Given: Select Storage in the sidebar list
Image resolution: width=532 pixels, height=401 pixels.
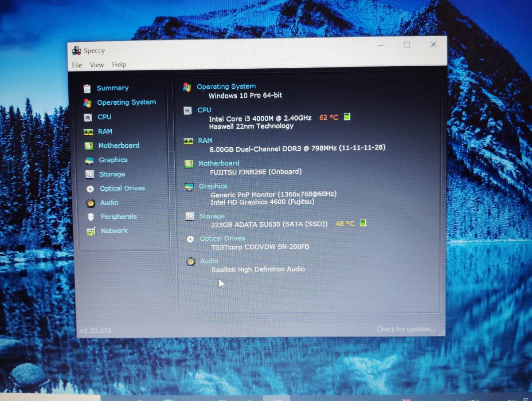Looking at the screenshot, I should coord(112,174).
